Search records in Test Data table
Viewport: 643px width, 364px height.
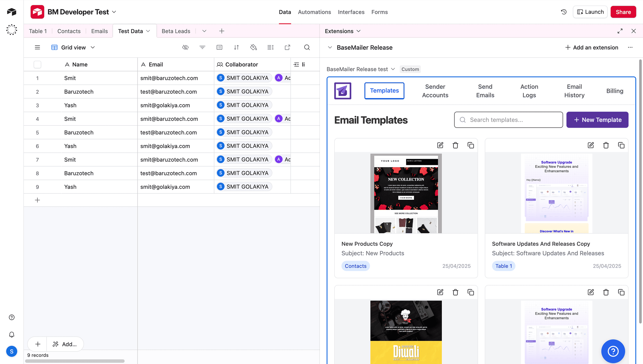pyautogui.click(x=307, y=47)
